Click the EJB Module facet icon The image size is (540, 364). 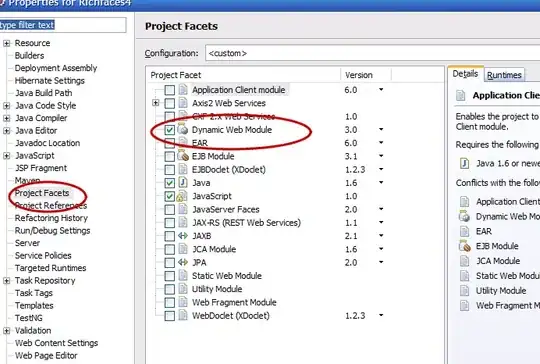tap(183, 156)
